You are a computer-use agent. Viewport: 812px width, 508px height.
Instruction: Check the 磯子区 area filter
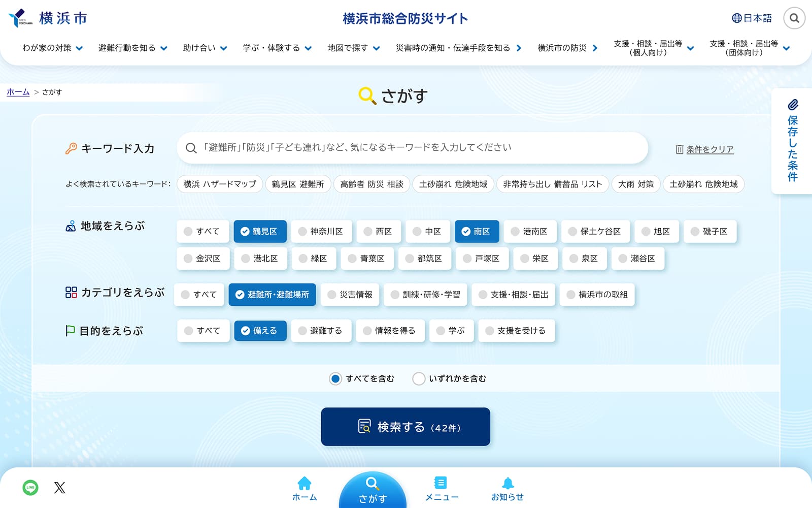[710, 231]
